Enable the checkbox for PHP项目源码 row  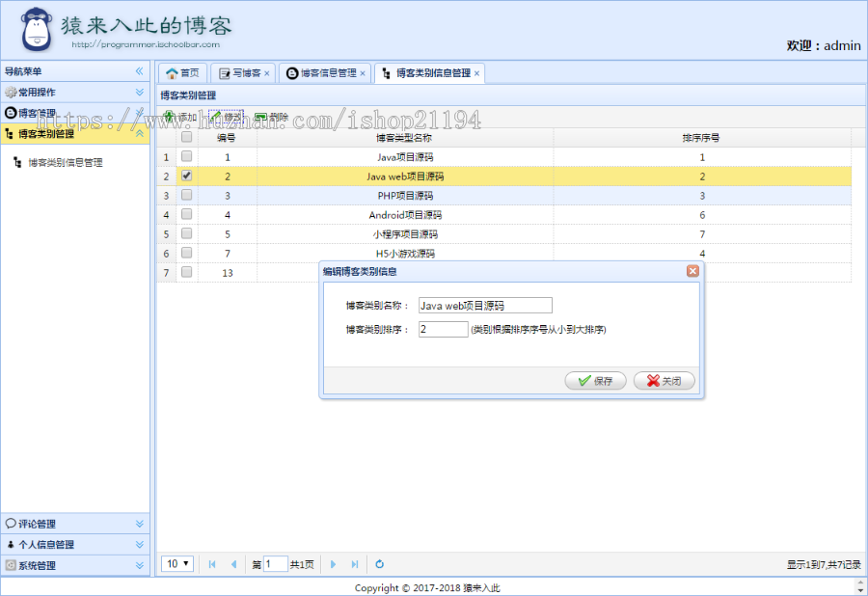tap(186, 195)
